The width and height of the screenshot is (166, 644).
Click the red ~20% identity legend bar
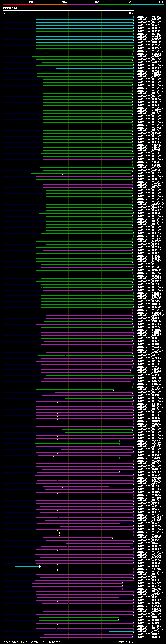pos(18,5)
